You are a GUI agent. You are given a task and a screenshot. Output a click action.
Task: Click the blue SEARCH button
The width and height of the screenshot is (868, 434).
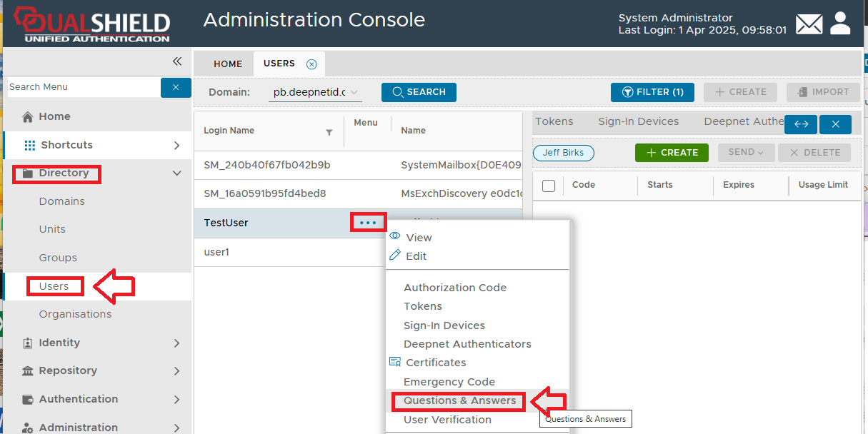(x=419, y=92)
